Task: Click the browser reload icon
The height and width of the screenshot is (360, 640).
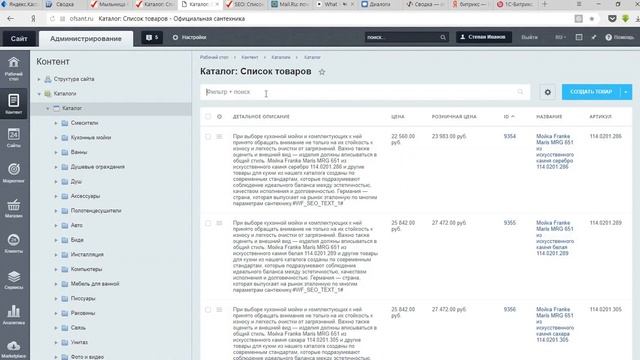Action: [x=52, y=19]
